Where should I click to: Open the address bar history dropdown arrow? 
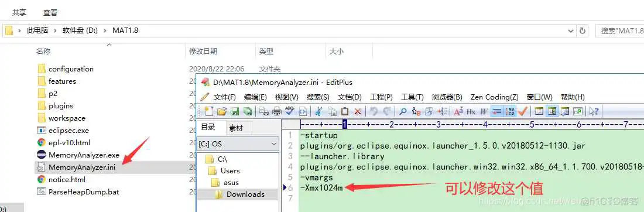pyautogui.click(x=570, y=31)
